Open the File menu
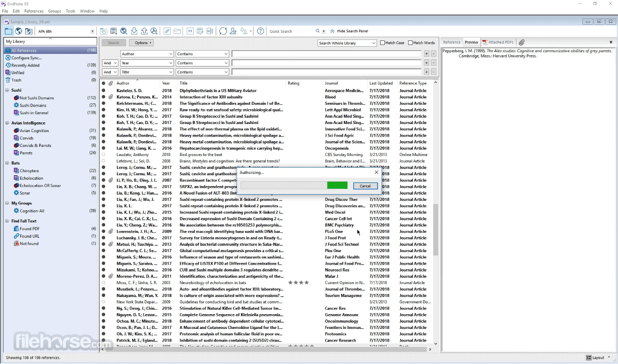Viewport: 618px width, 364px height. pyautogui.click(x=5, y=11)
